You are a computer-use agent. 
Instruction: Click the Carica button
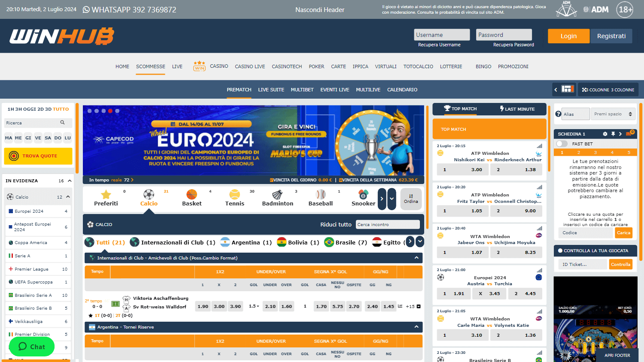(x=623, y=233)
